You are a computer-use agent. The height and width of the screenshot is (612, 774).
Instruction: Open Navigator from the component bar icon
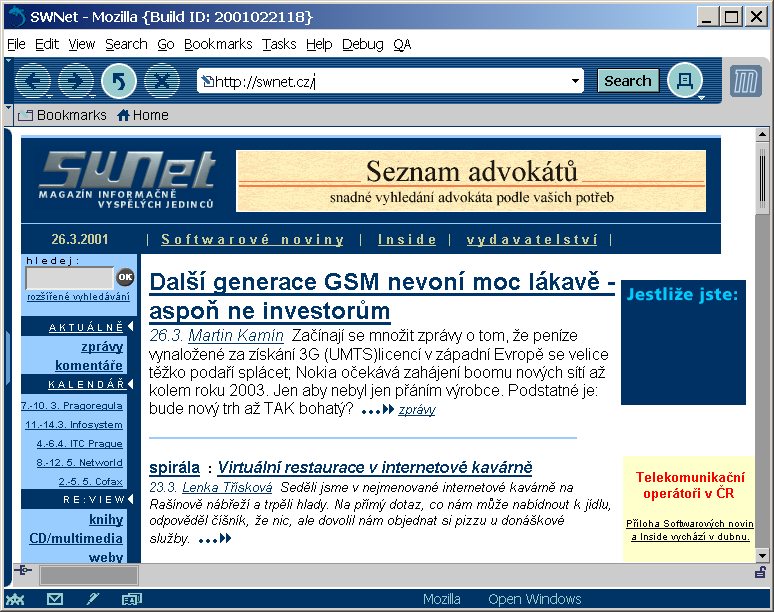click(15, 599)
